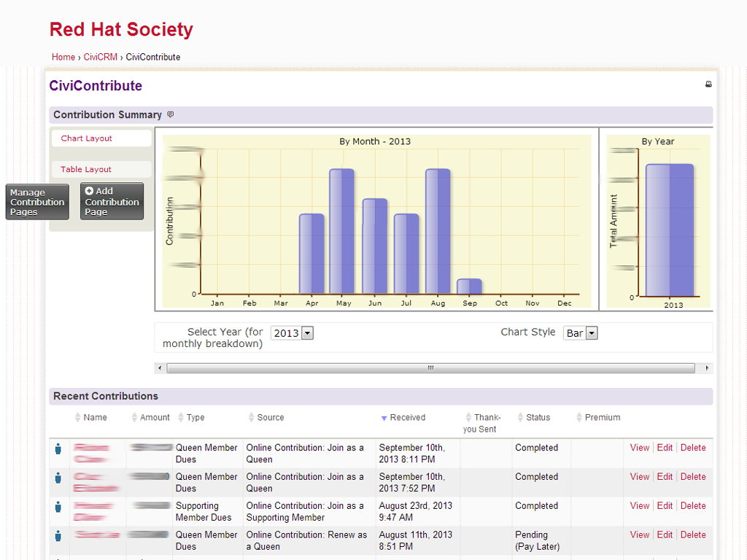Toggle sort order on the Name column
747x560 pixels.
click(78, 417)
